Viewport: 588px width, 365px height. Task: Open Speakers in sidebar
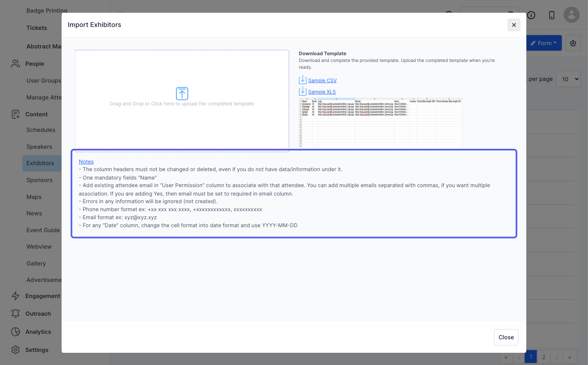pyautogui.click(x=39, y=147)
